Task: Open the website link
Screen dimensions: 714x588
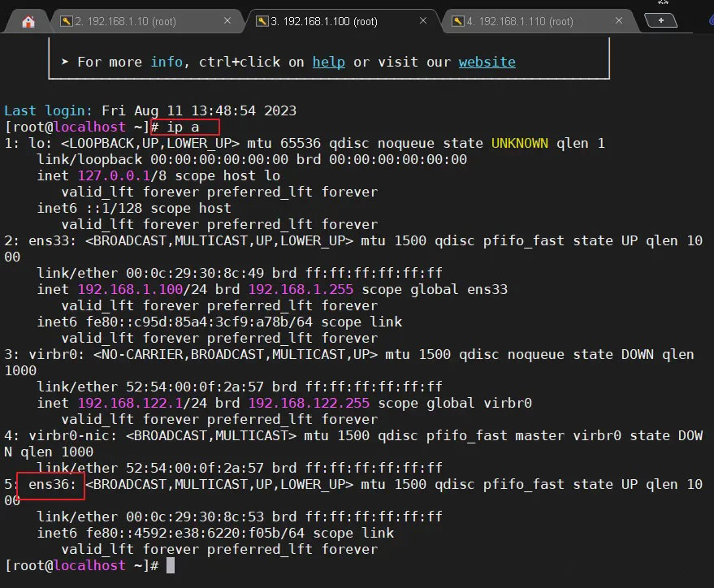Action: pos(487,62)
